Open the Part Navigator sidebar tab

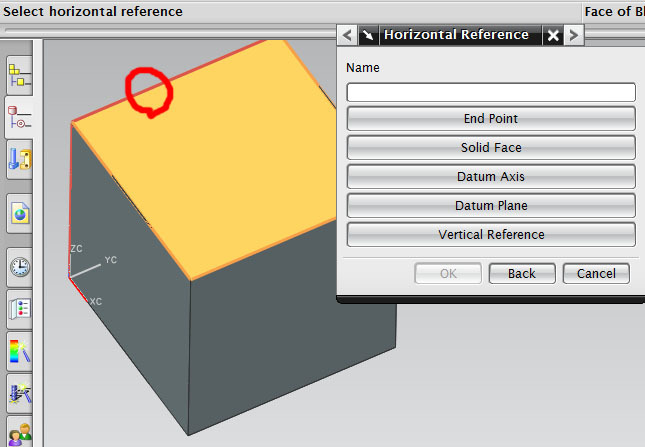point(19,117)
